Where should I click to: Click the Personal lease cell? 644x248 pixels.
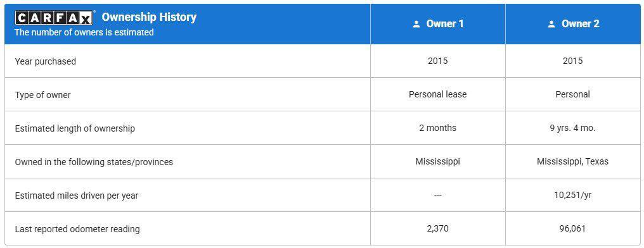(438, 95)
